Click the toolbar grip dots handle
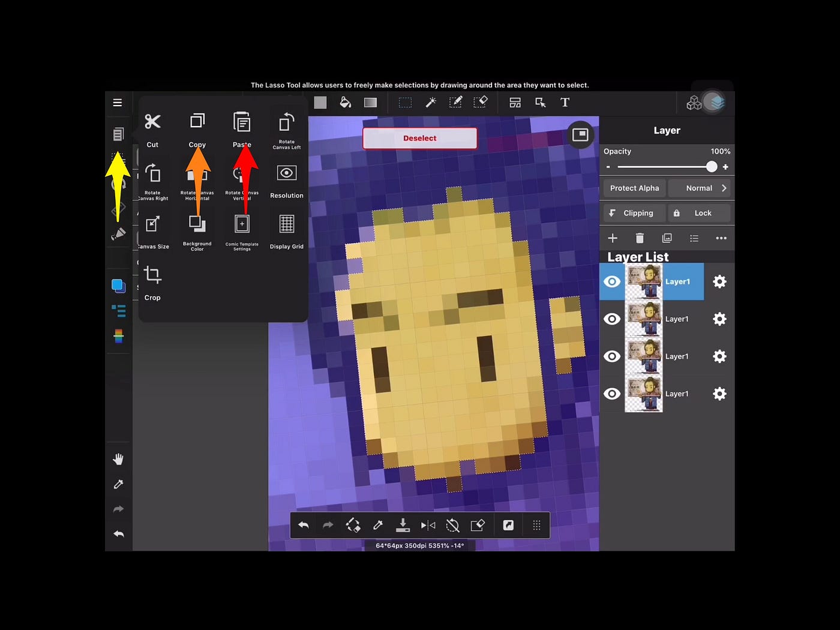840x630 pixels. click(536, 525)
